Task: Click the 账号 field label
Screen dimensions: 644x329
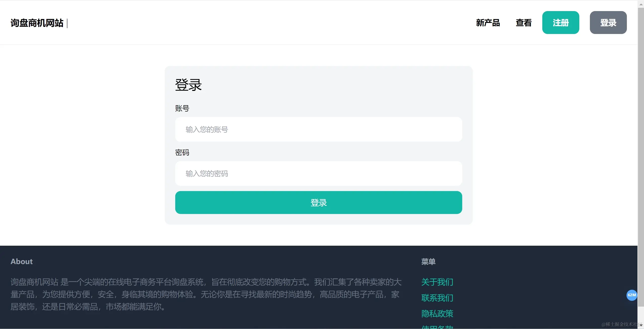Action: pyautogui.click(x=182, y=108)
